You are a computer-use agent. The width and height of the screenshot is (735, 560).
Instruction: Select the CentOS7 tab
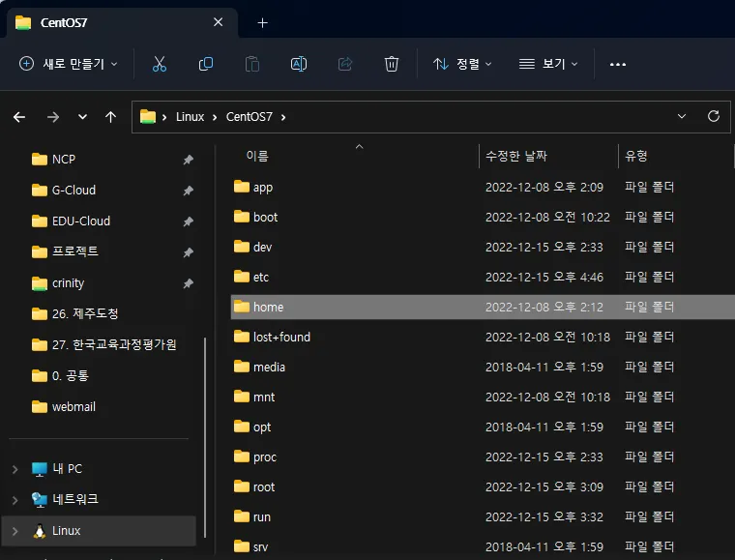point(122,22)
